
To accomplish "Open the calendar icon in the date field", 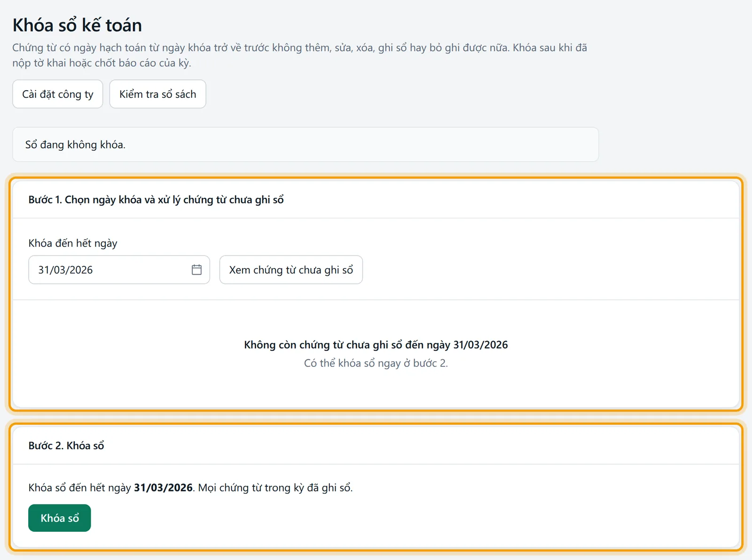I will coord(196,270).
